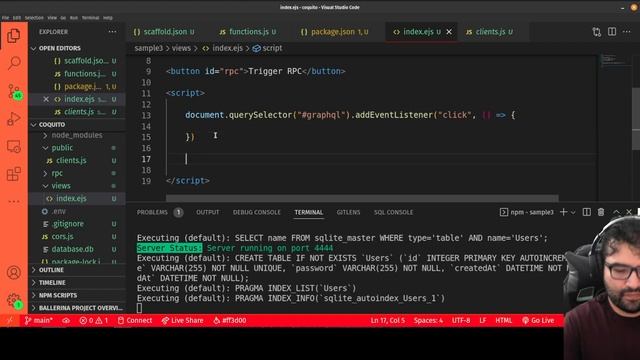Split the terminal panel

(587, 212)
